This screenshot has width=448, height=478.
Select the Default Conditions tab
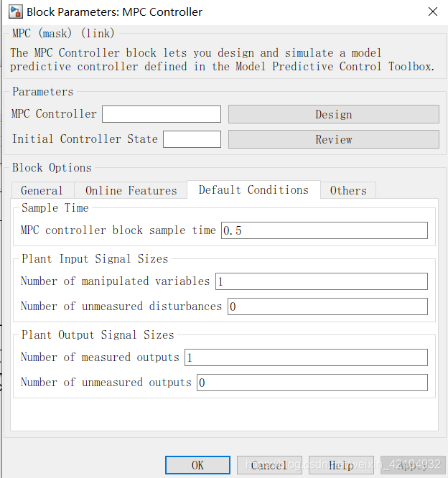[x=253, y=189]
